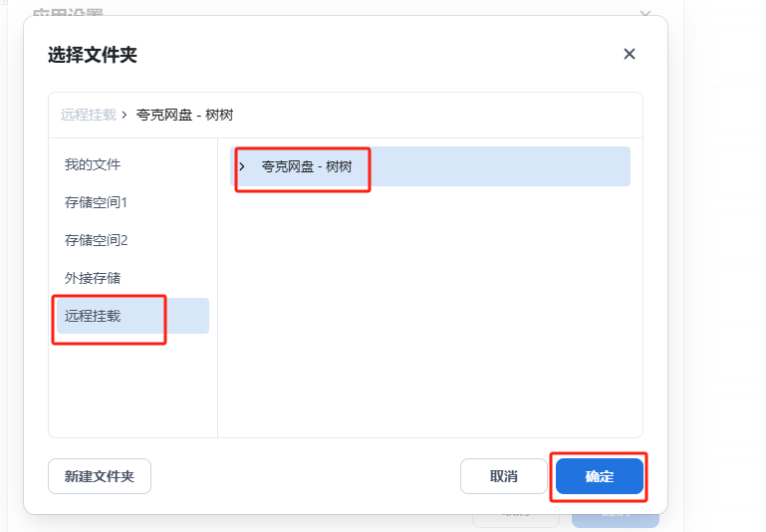Click the dimmed blue button behind the dialog

tap(616, 520)
